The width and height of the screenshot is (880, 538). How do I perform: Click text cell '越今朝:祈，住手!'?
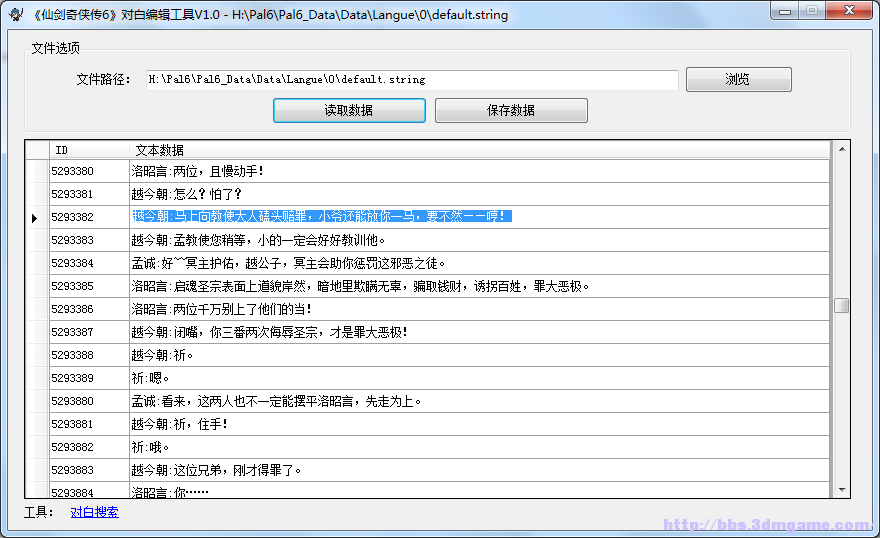coord(479,424)
